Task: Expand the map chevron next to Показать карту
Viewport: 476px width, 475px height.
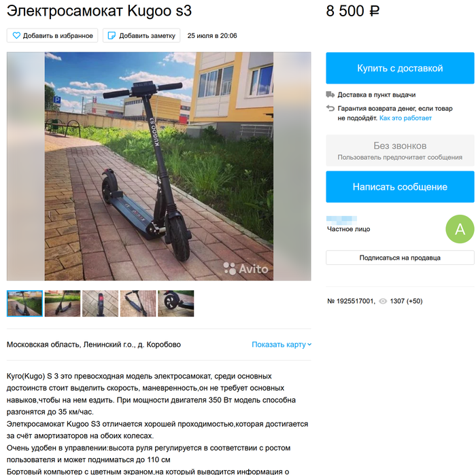Action: [x=309, y=345]
